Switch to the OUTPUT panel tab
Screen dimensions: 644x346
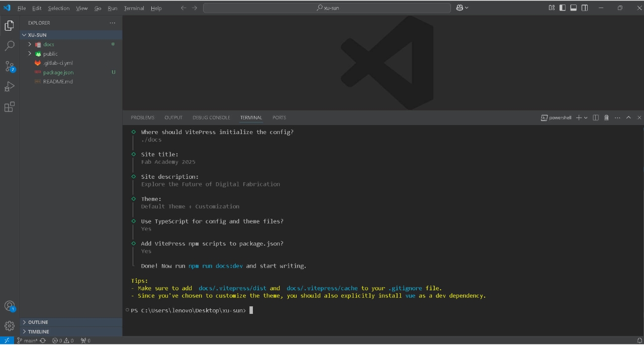[x=173, y=118]
